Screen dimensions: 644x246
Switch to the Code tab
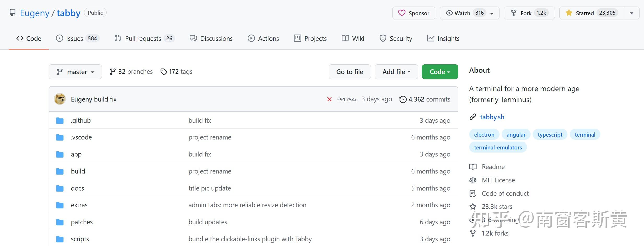click(x=29, y=38)
